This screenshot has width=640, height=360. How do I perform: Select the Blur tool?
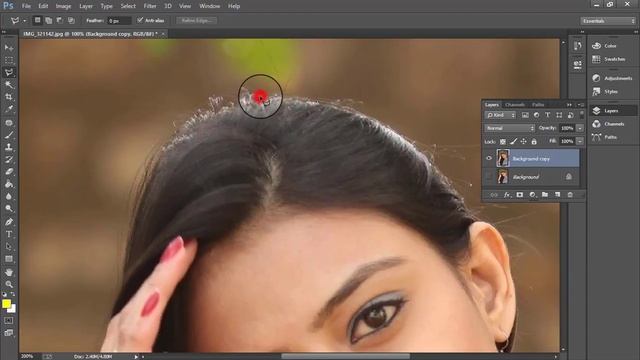[9, 196]
